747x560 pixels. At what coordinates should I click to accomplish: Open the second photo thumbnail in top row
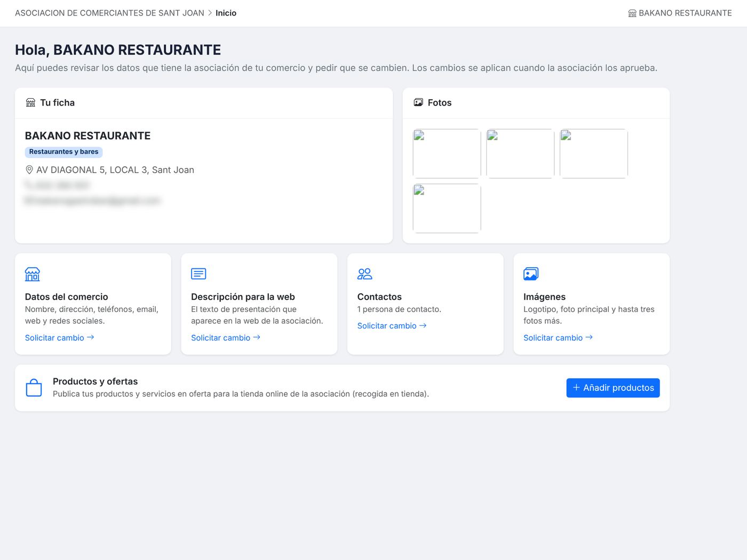pyautogui.click(x=520, y=154)
